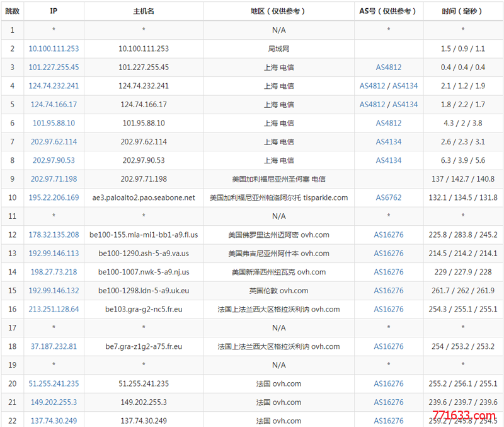Open IP link 10.100.111.253

click(54, 49)
